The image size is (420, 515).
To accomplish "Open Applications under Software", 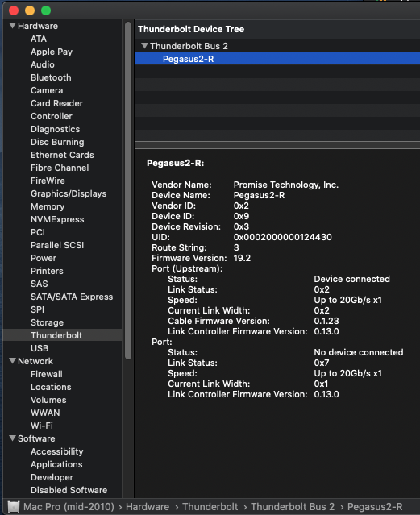I will coord(56,464).
